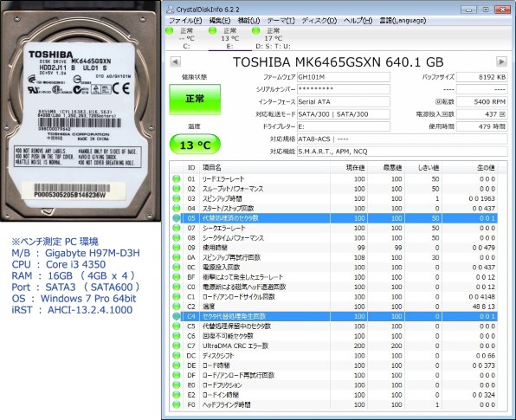Click the Toshiba hard drive photo
Image resolution: width=516 pixels, height=420 pixels.
point(81,111)
